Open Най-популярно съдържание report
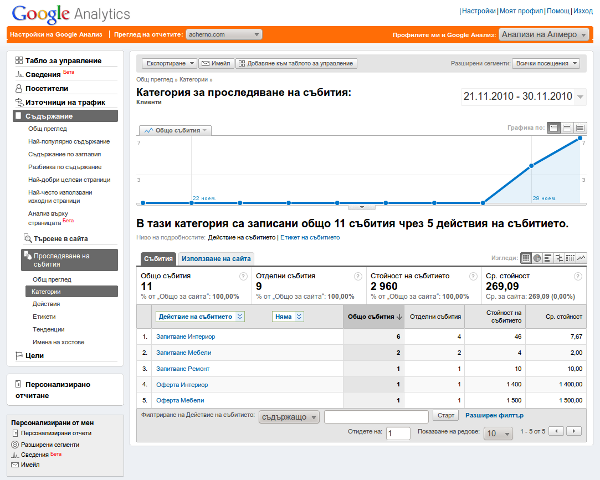 click(x=69, y=142)
